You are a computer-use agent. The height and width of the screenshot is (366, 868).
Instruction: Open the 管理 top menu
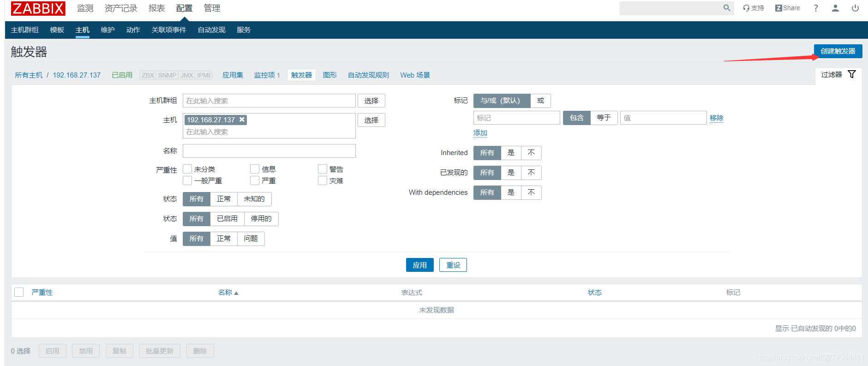(x=212, y=8)
